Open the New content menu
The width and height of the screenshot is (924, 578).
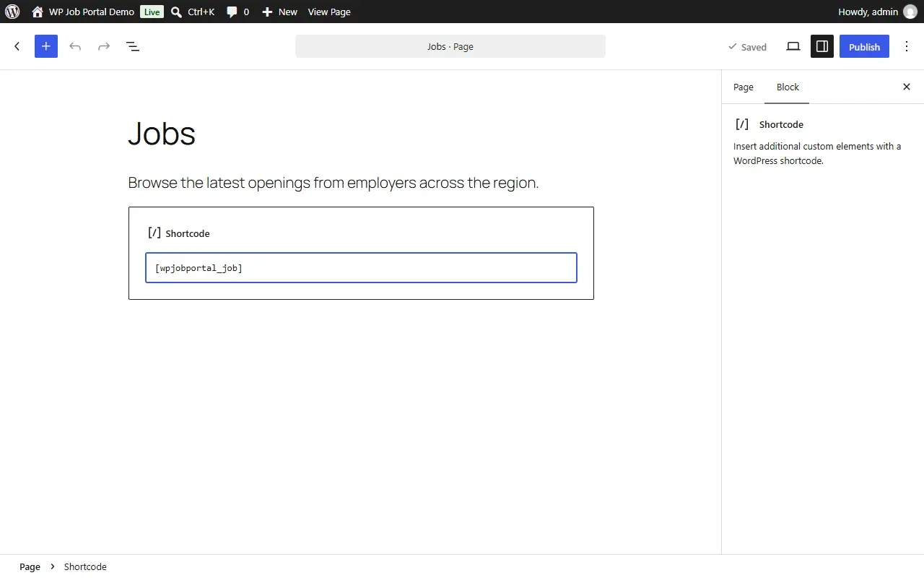click(279, 12)
